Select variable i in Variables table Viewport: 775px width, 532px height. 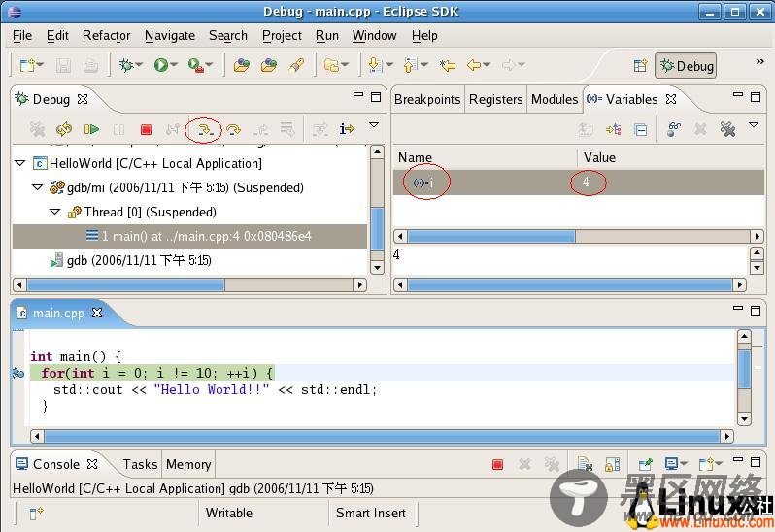pos(578,183)
